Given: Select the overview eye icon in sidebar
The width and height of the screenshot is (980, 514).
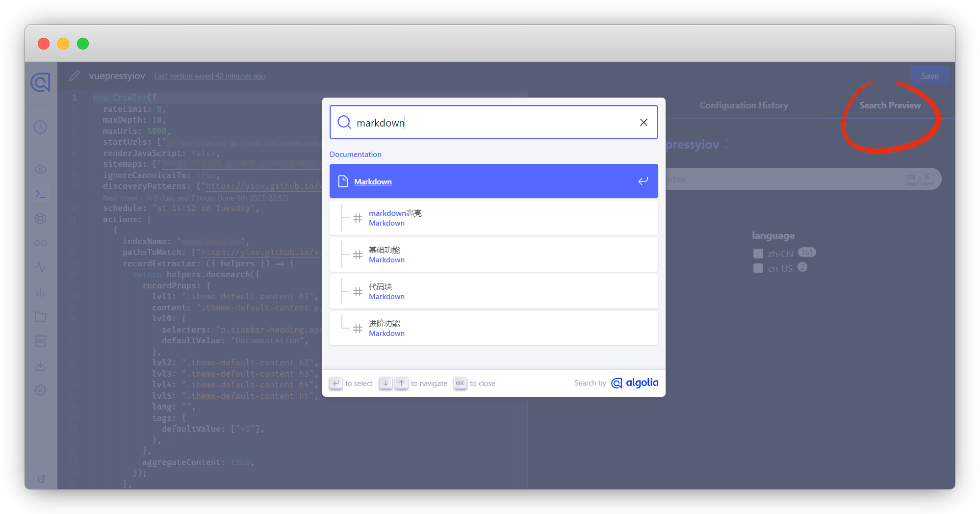Looking at the screenshot, I should click(x=41, y=169).
